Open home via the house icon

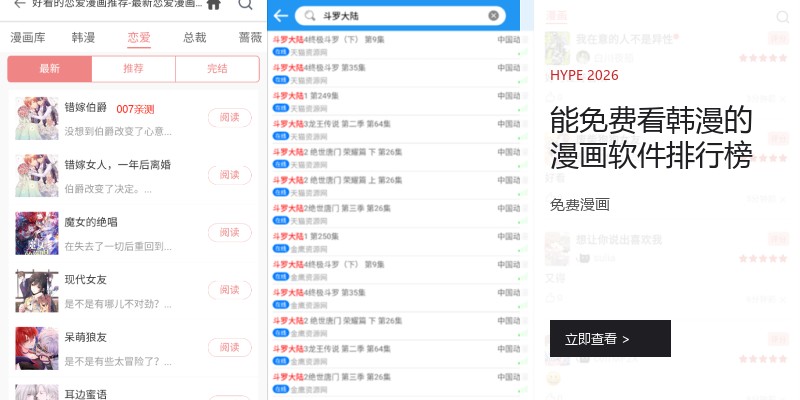tap(214, 4)
